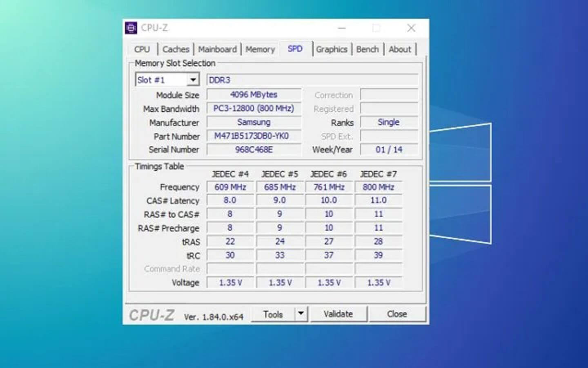Image resolution: width=588 pixels, height=368 pixels.
Task: Open the Bench tab
Action: point(367,49)
